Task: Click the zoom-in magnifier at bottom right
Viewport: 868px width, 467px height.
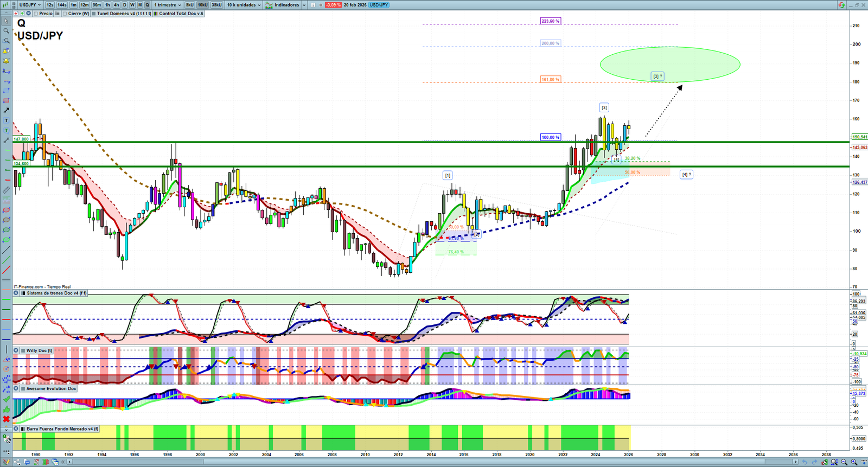Action: (854, 462)
